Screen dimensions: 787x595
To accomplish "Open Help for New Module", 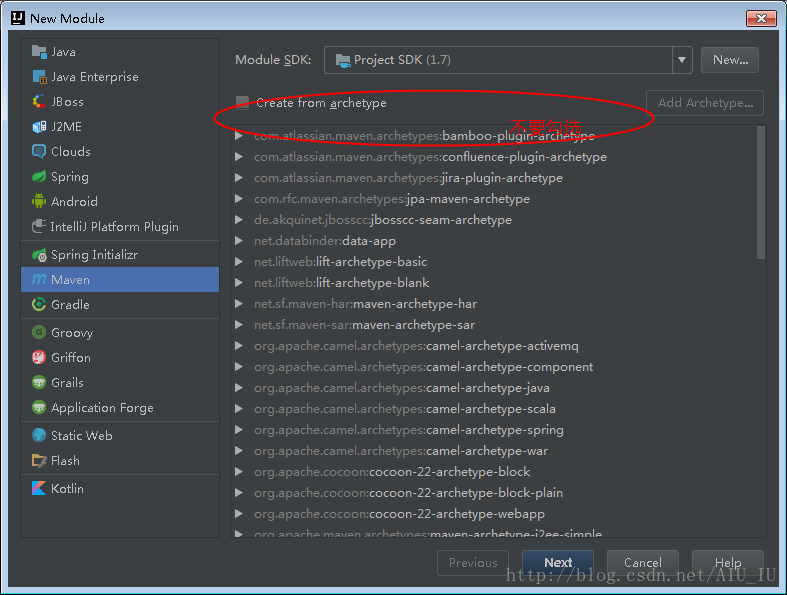I will point(727,562).
